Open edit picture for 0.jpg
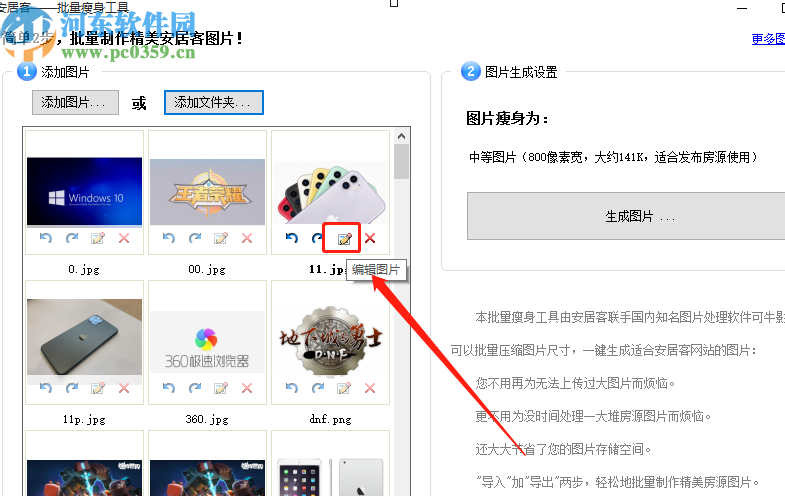 tap(98, 238)
